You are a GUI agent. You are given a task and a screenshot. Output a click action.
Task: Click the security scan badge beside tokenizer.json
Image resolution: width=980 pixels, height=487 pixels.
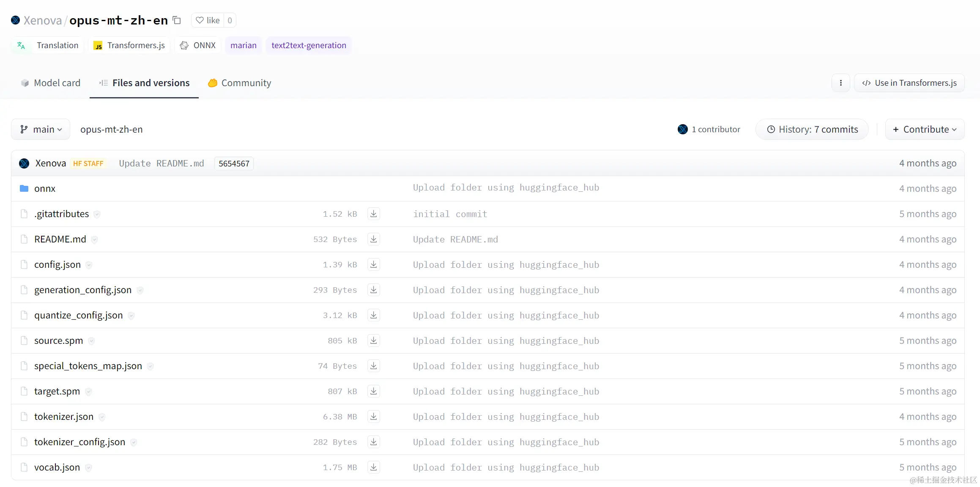[x=102, y=417]
